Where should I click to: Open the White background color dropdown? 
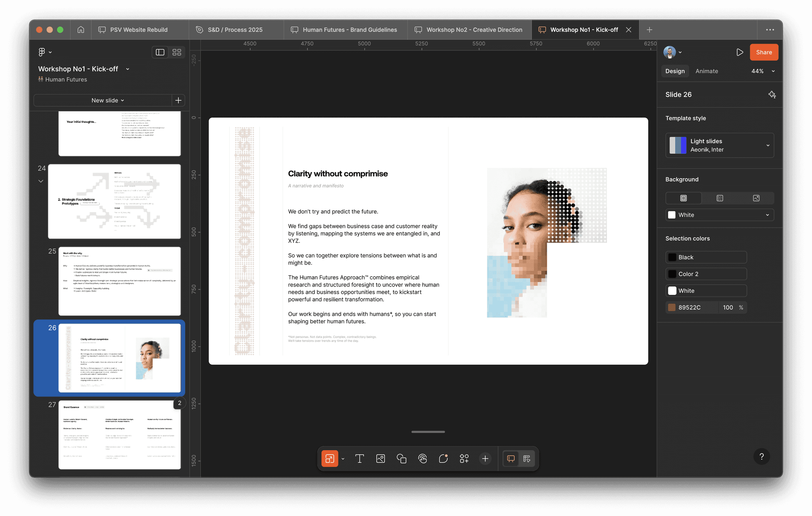pyautogui.click(x=720, y=215)
